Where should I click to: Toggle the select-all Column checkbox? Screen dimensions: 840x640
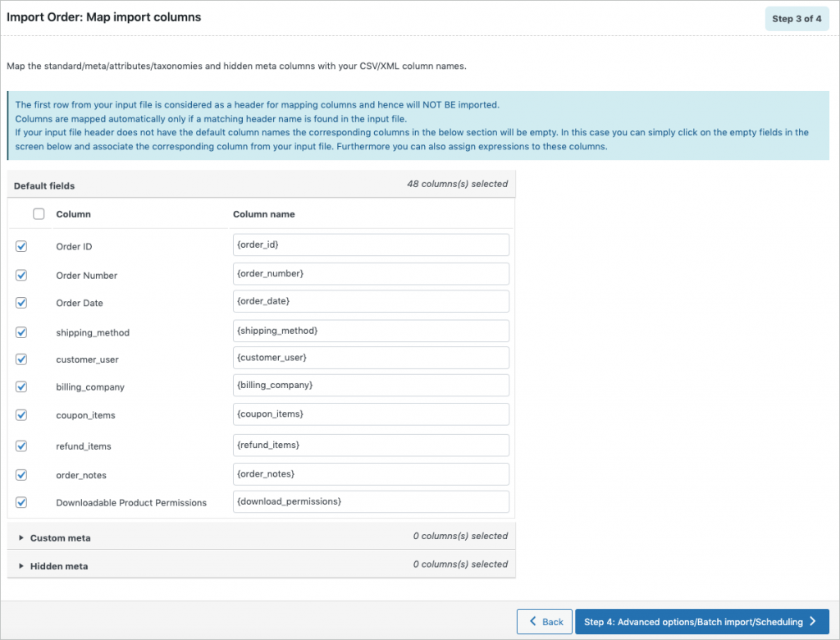click(x=39, y=214)
